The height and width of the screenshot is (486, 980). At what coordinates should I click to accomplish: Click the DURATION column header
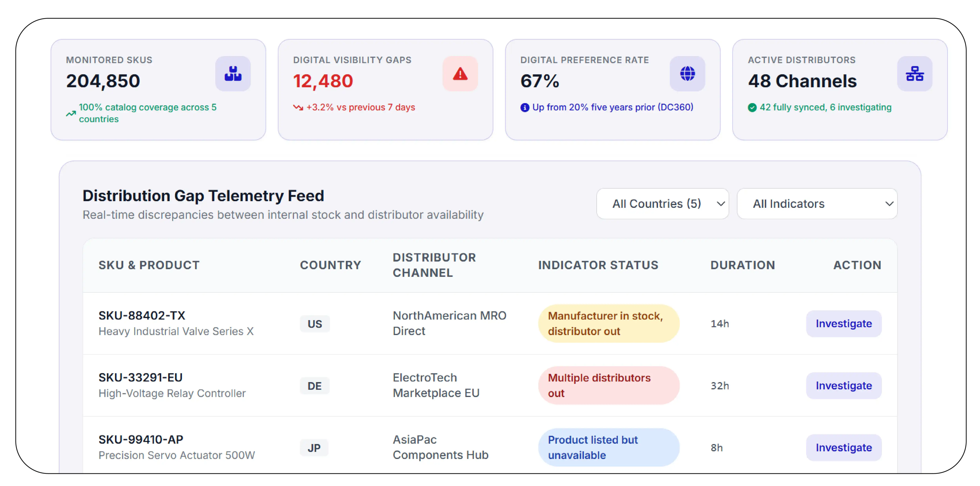(x=743, y=265)
